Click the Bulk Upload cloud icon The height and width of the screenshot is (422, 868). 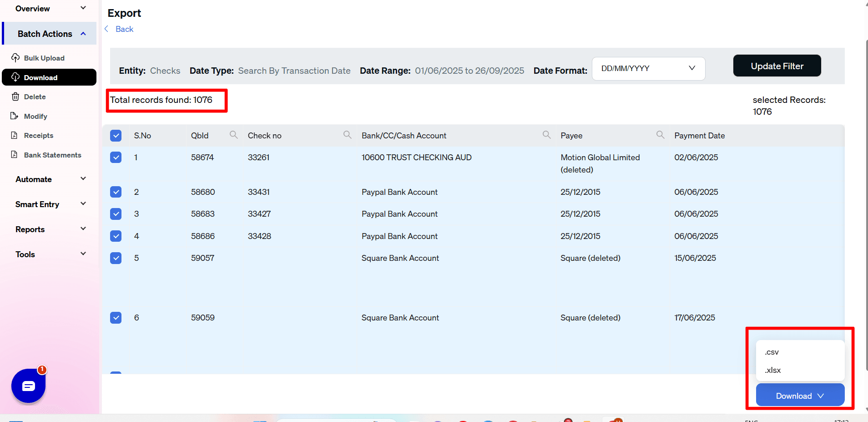15,58
